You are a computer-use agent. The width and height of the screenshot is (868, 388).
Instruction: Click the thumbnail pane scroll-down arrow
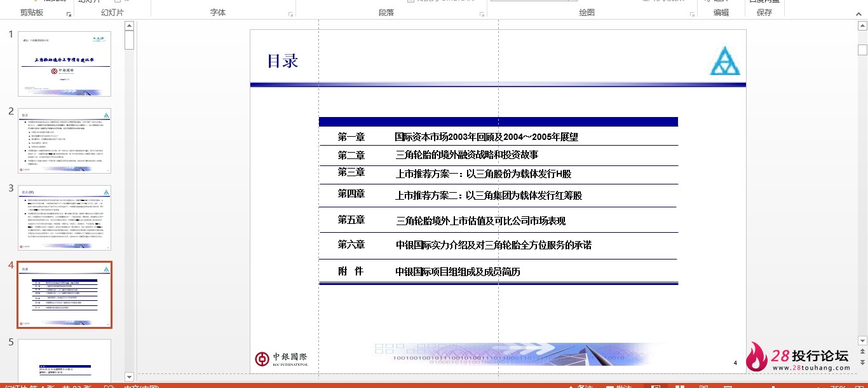point(130,377)
